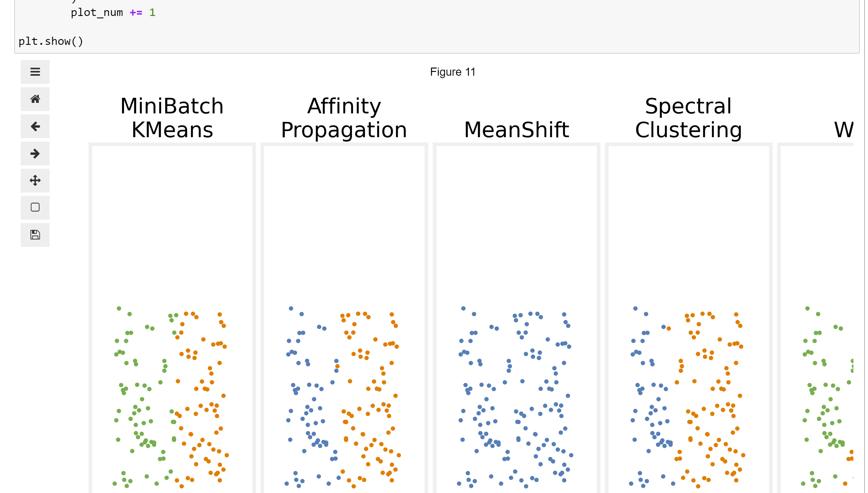Select the MeanShift scatter plot
The height and width of the screenshot is (493, 868).
[x=516, y=319]
